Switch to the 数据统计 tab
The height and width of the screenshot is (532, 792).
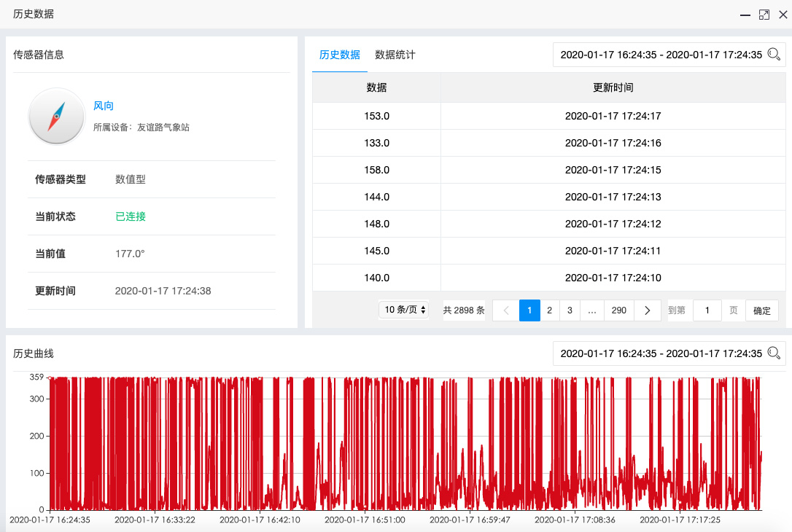[395, 54]
